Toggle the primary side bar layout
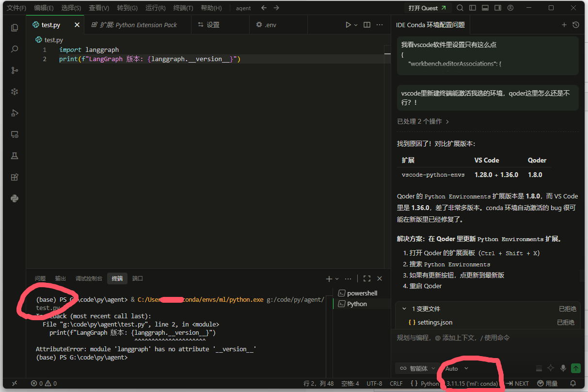The width and height of the screenshot is (588, 392). click(473, 8)
